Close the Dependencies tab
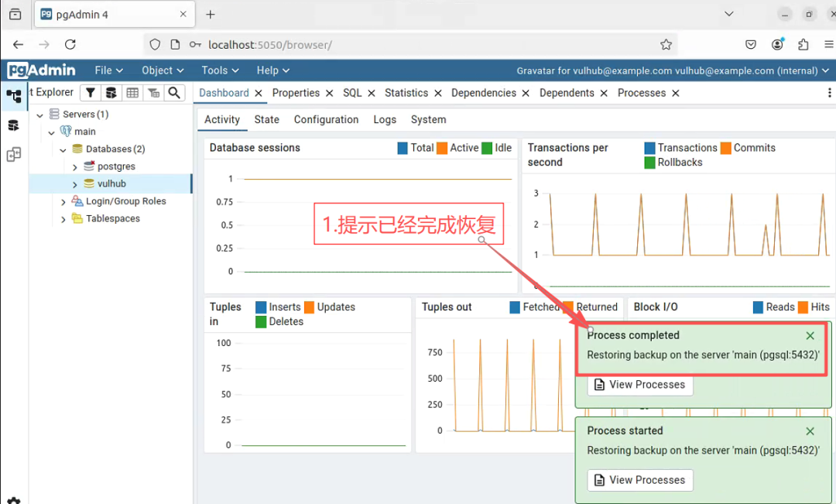 pos(526,94)
